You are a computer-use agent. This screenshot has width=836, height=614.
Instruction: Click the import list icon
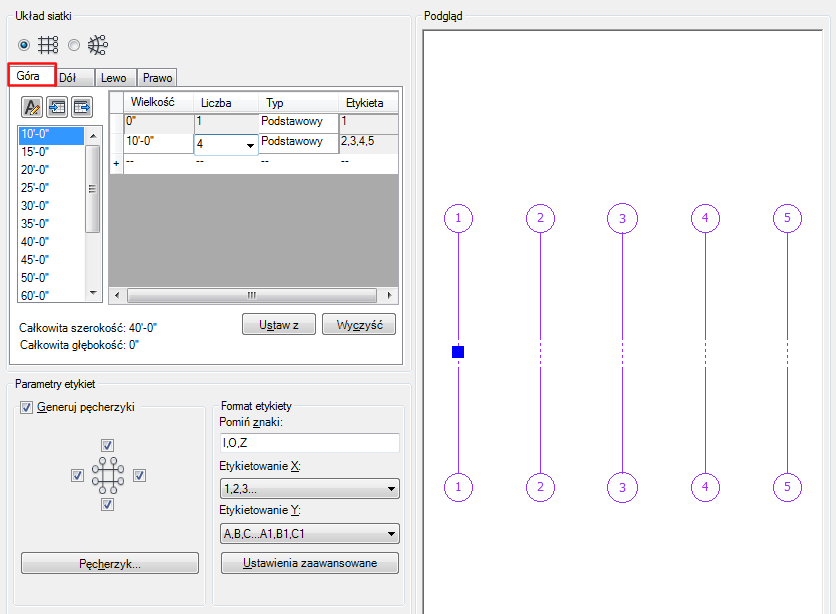coord(57,107)
